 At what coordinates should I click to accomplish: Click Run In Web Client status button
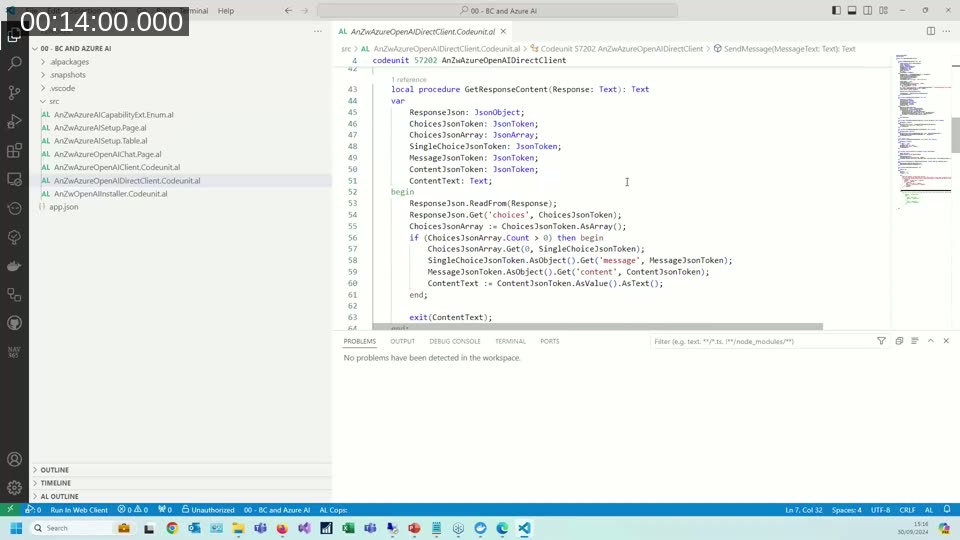pyautogui.click(x=79, y=509)
